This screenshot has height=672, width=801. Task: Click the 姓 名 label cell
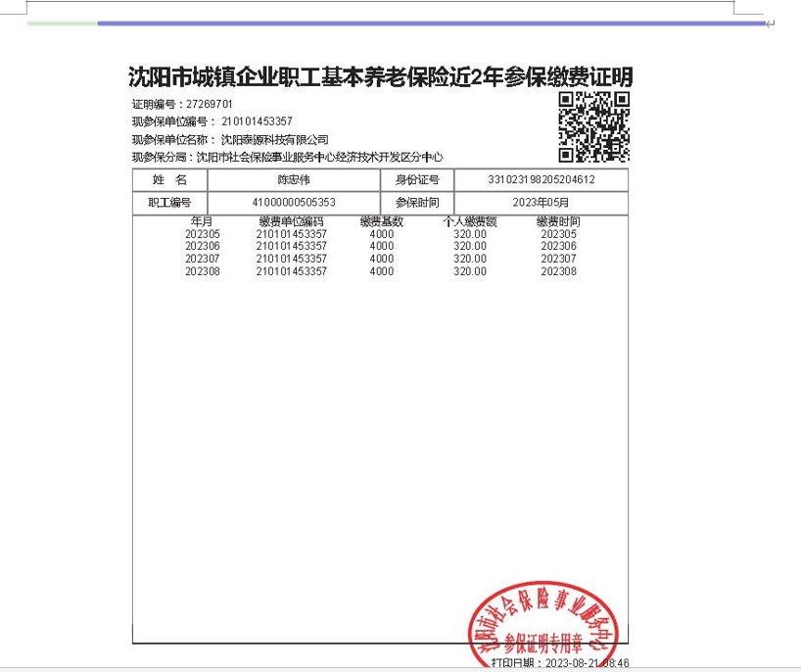[x=169, y=180]
